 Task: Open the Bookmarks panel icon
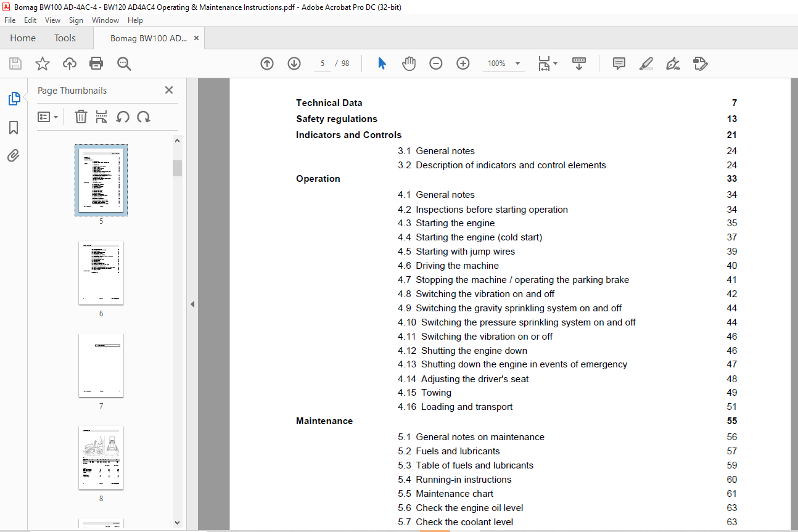coord(14,128)
